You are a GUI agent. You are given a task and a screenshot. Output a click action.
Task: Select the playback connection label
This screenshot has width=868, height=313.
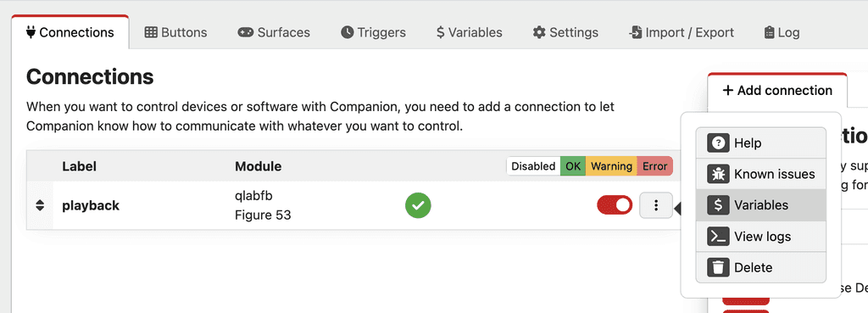click(91, 205)
